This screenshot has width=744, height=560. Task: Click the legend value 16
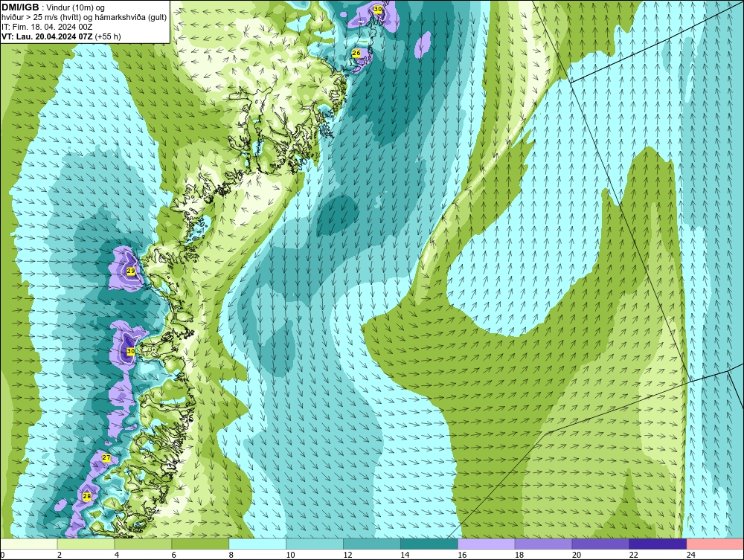[x=462, y=555]
